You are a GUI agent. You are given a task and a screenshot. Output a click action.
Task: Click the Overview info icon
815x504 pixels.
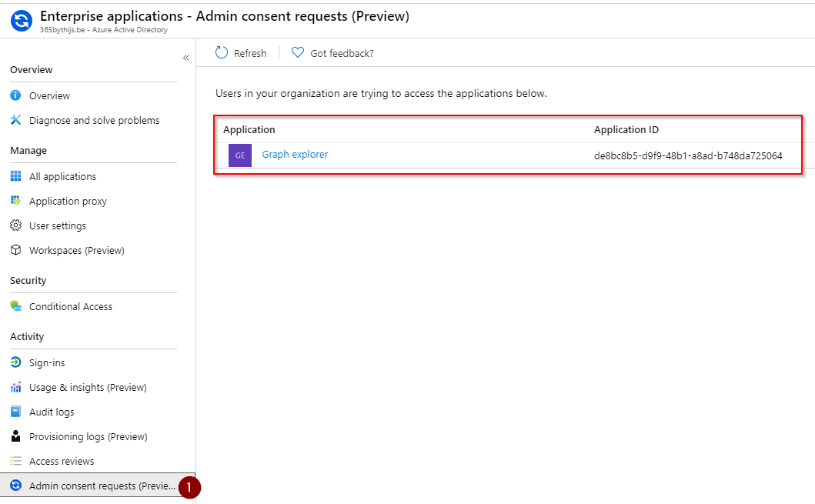tap(15, 95)
